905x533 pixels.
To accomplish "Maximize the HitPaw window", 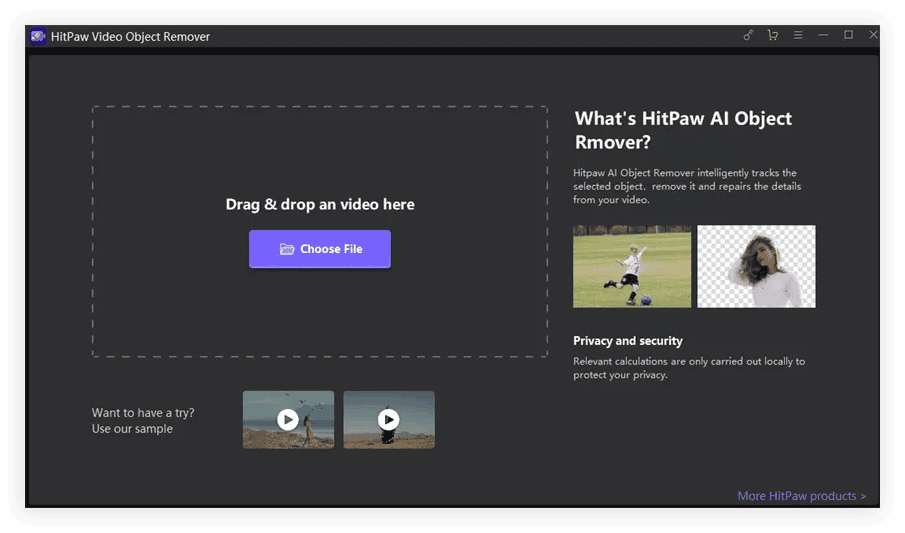I will (848, 35).
